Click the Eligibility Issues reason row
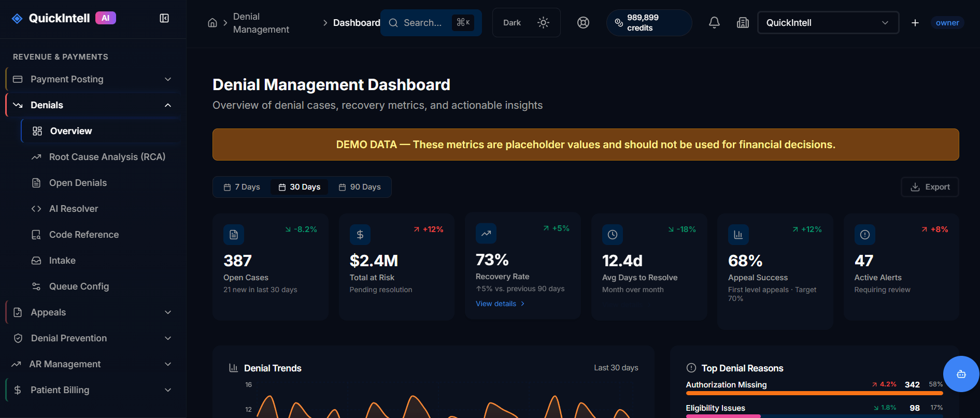Viewport: 980px width, 418px height. 814,410
